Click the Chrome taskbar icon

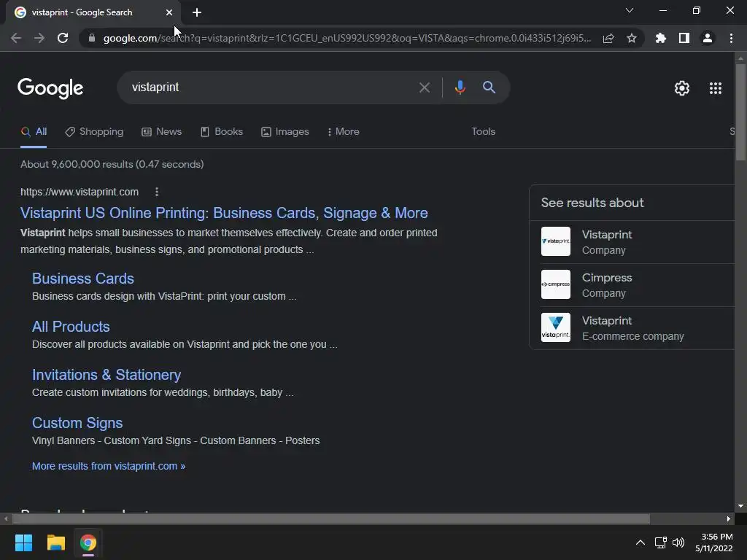pos(88,542)
